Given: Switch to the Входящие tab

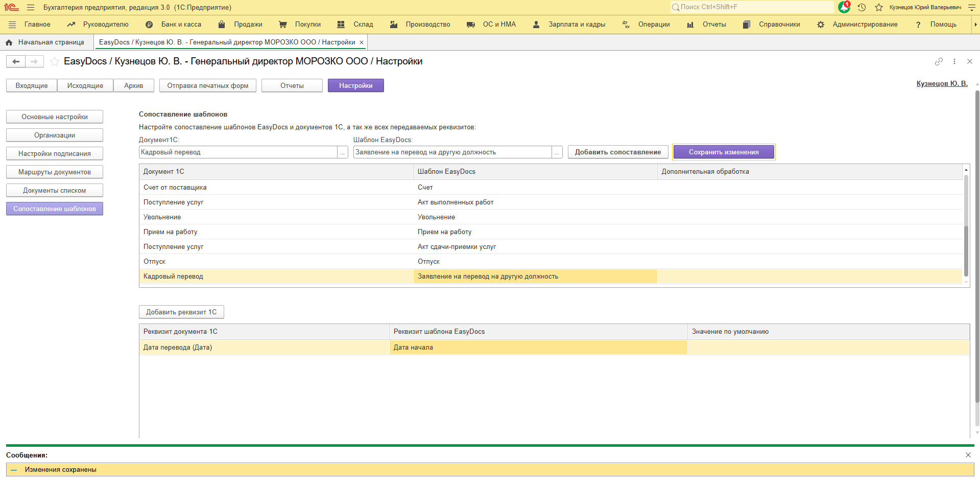Looking at the screenshot, I should click(x=32, y=85).
